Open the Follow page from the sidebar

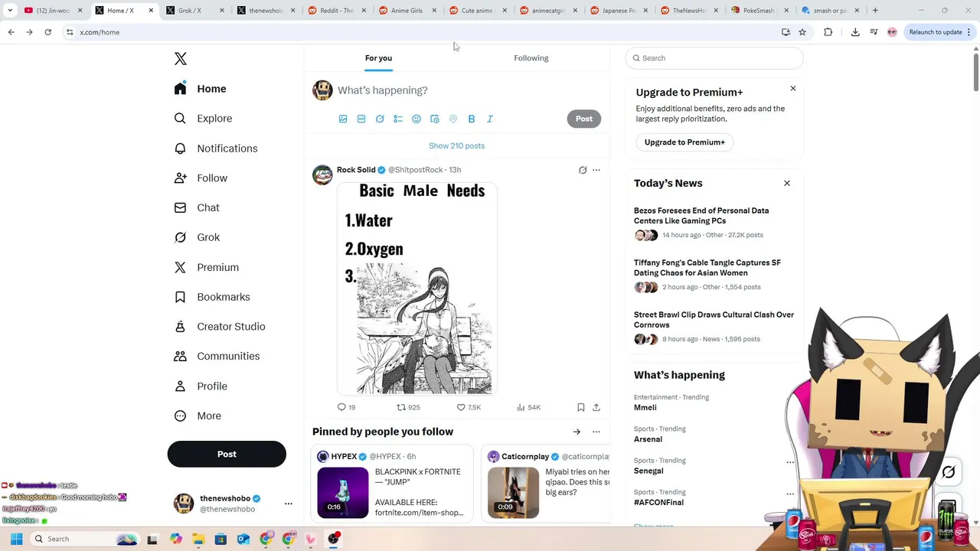click(x=201, y=178)
